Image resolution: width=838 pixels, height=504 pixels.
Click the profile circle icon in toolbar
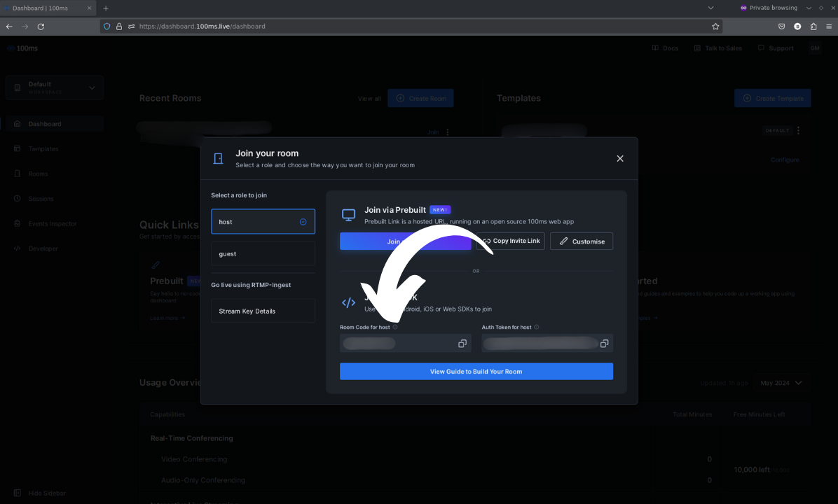[x=797, y=26]
